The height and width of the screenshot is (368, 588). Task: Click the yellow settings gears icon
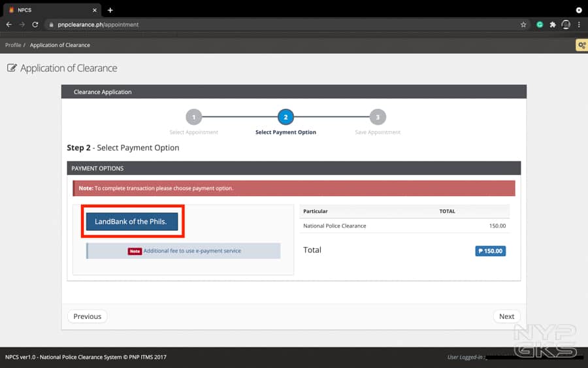581,45
